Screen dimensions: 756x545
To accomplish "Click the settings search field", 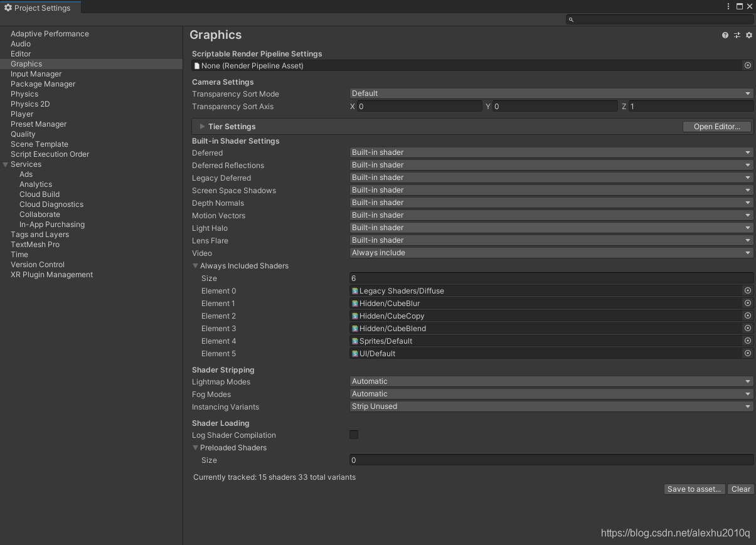I will coord(660,20).
